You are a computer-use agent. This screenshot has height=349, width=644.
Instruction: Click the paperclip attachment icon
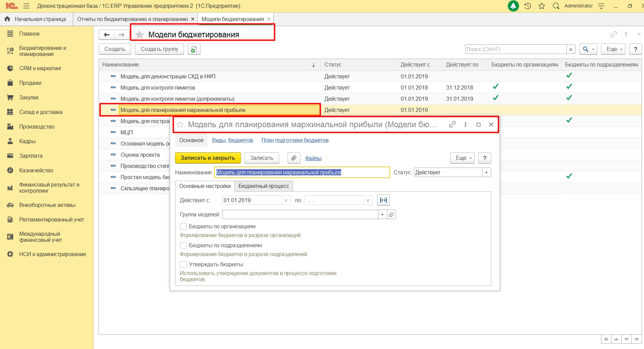pos(294,158)
